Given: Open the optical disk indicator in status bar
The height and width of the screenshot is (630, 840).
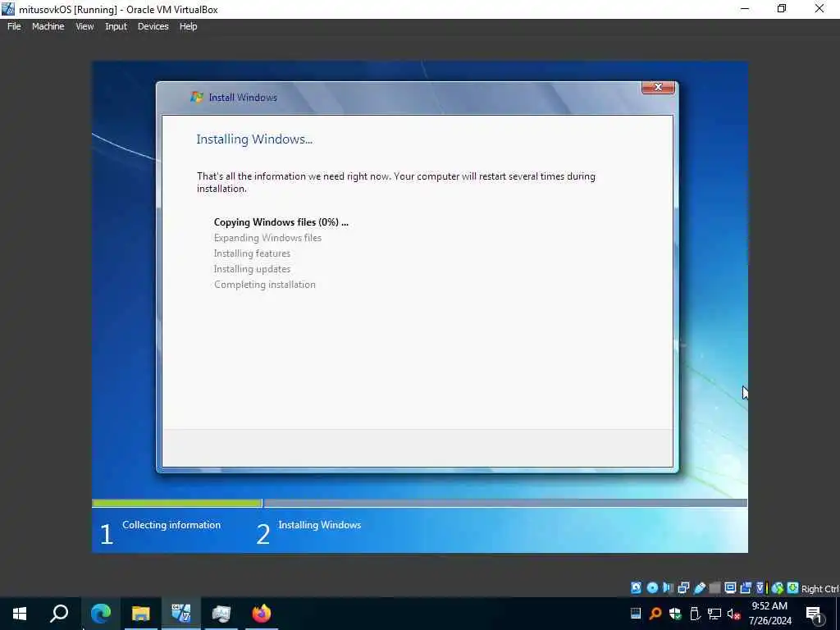Looking at the screenshot, I should tap(652, 587).
